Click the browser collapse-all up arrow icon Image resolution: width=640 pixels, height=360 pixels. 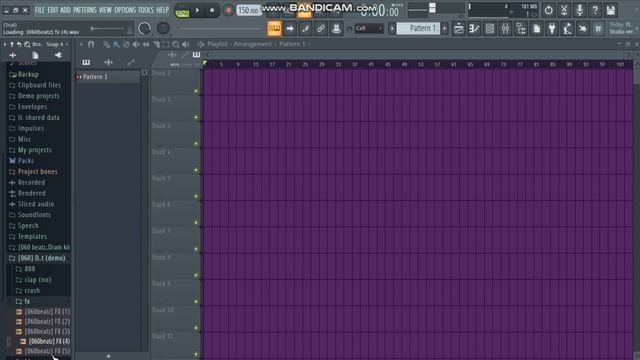point(12,44)
